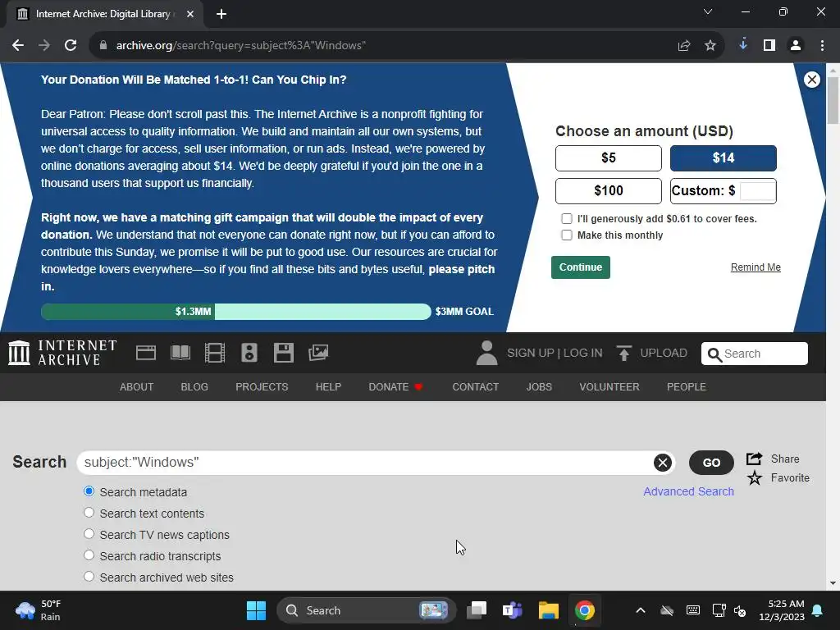This screenshot has height=630, width=840.
Task: Open the Web (Wayback Machine) icon
Action: 146,353
